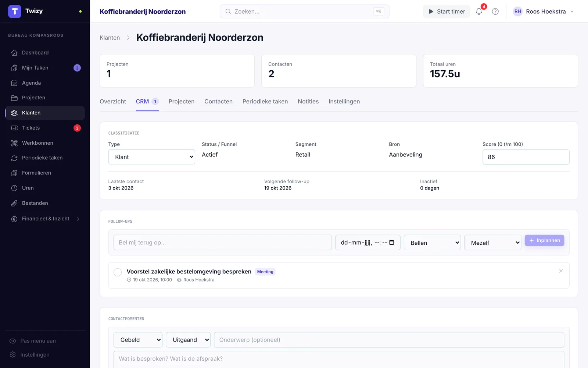588x368 pixels.
Task: Click the Wat is besproken textarea
Action: (338, 360)
